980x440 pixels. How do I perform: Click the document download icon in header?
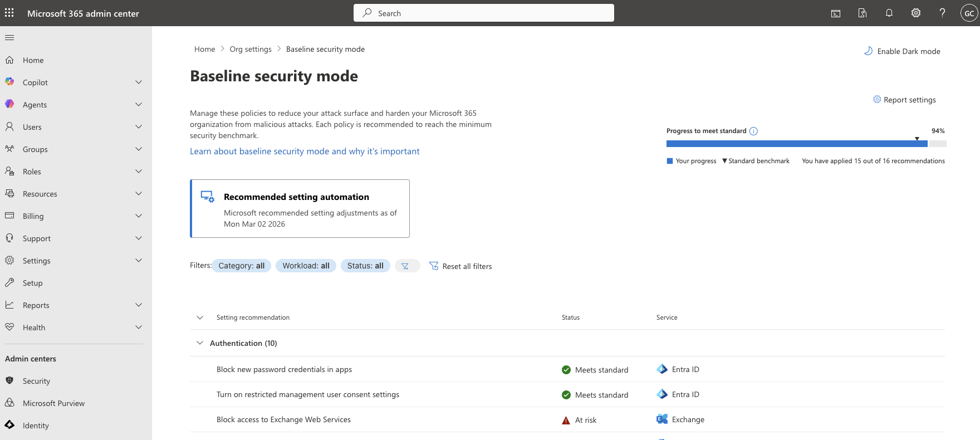(863, 13)
